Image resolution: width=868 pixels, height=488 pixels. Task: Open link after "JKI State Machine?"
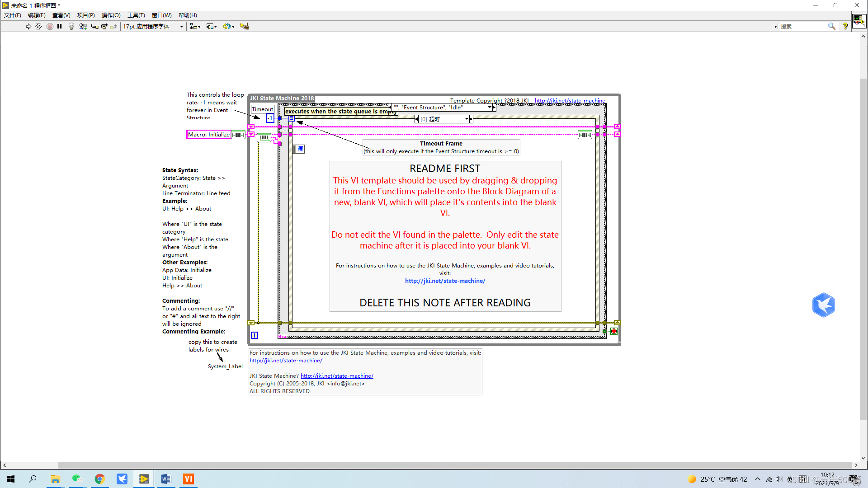[x=337, y=376]
